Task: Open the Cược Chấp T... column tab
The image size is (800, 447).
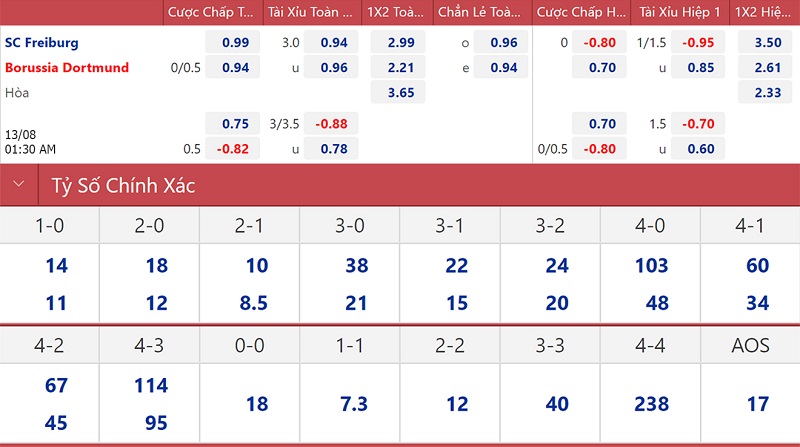Action: tap(213, 12)
